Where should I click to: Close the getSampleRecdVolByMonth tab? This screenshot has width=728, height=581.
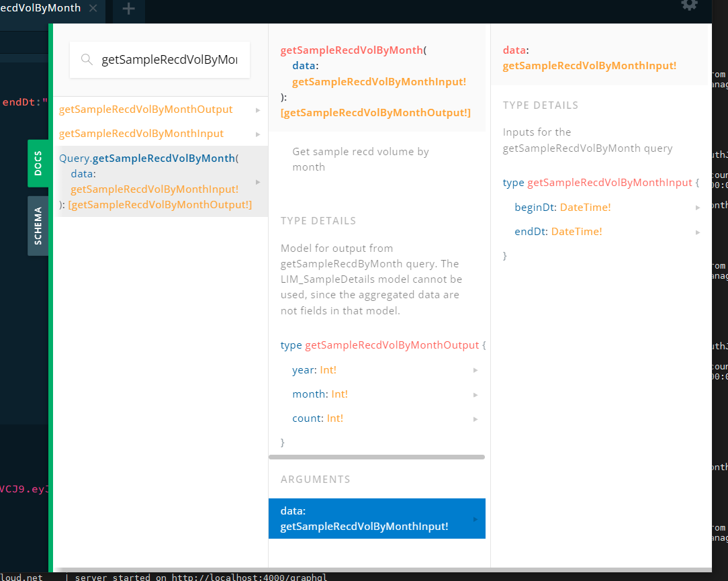click(93, 8)
